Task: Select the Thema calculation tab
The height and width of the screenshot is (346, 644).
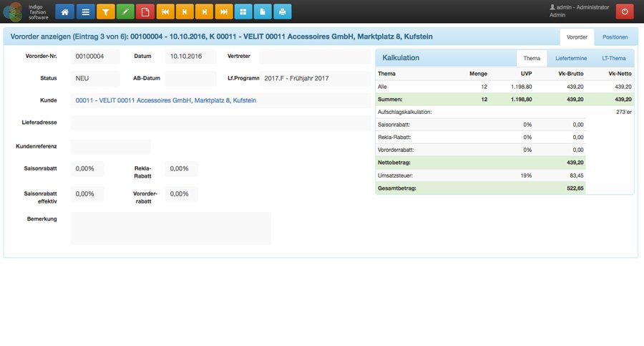Action: (x=532, y=59)
